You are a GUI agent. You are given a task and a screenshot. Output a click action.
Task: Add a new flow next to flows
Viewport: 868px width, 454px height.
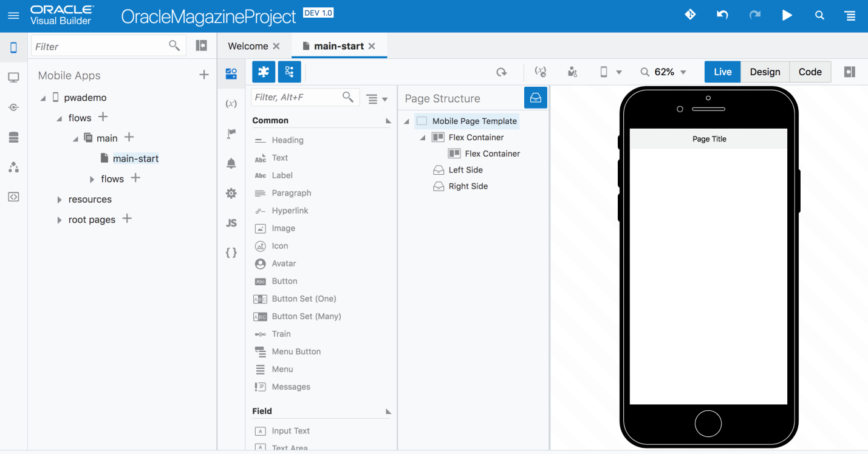pyautogui.click(x=103, y=117)
